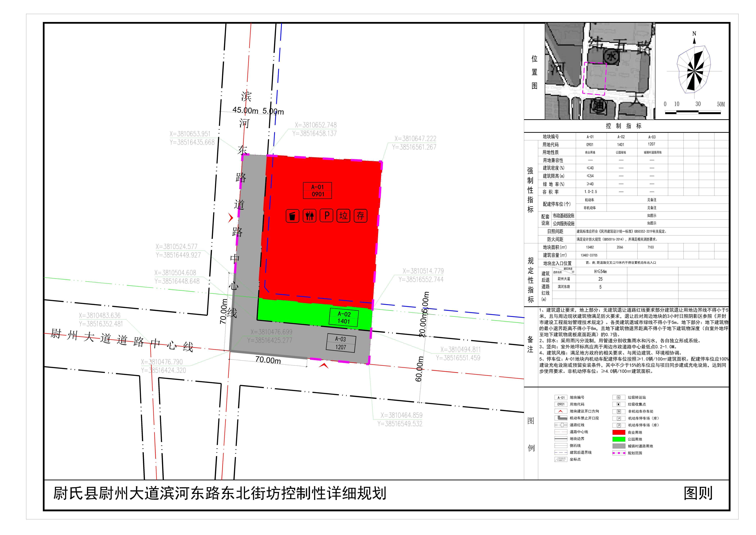
Task: Click the 图则 title text at bottom right
Action: (698, 493)
